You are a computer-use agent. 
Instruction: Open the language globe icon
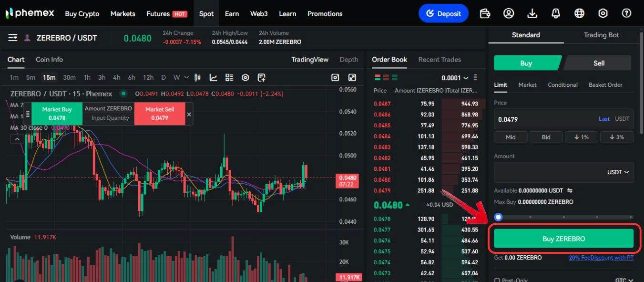[580, 13]
